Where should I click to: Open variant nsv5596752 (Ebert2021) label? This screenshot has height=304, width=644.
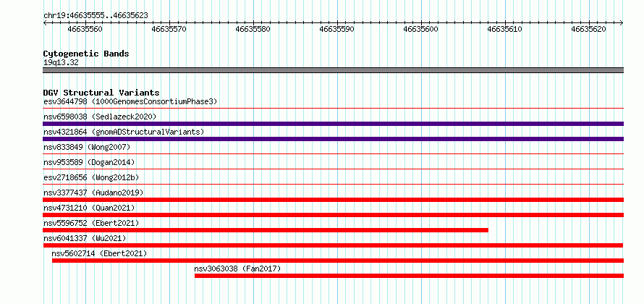click(x=91, y=223)
